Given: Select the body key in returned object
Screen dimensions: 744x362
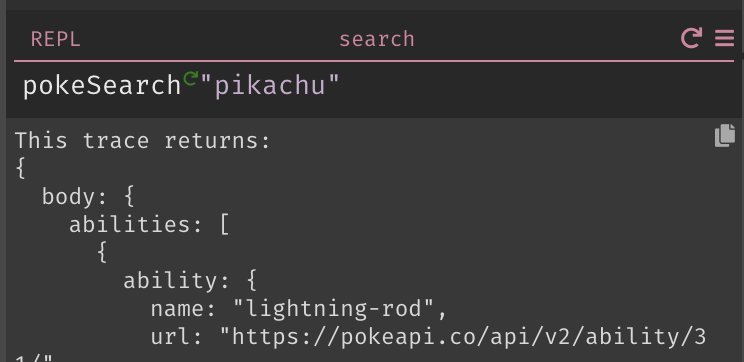Looking at the screenshot, I should (69, 197).
